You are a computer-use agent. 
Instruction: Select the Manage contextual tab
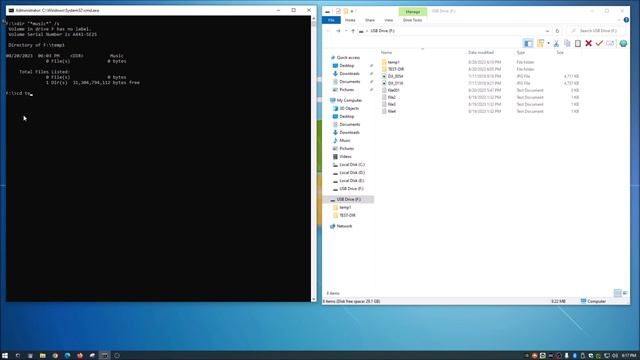point(413,12)
